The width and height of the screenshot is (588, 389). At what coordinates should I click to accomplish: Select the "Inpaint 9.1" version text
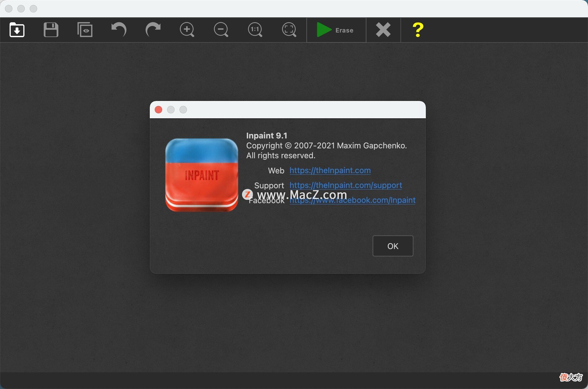267,136
